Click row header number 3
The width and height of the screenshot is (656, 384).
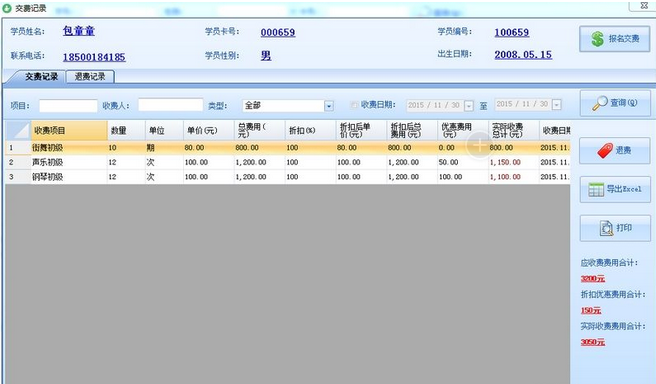pos(18,177)
